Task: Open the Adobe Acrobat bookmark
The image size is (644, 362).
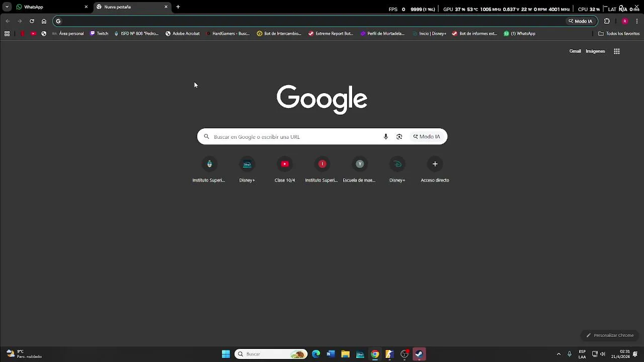Action: pos(183,34)
